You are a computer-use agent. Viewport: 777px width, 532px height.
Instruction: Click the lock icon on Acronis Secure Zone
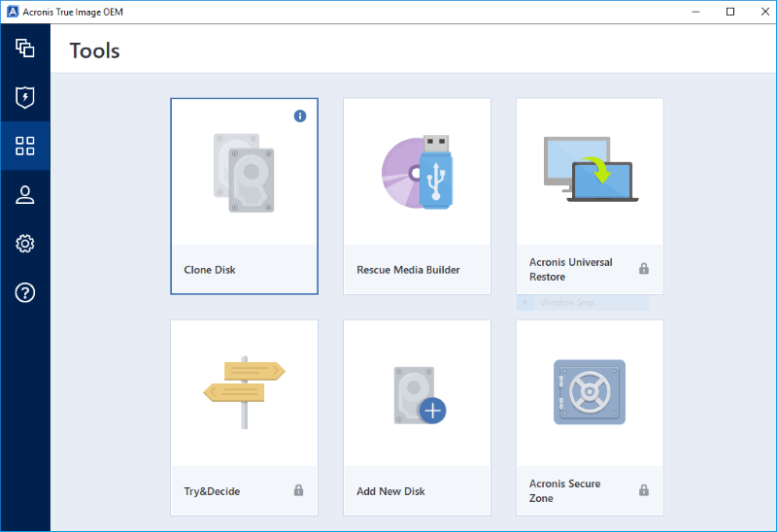tap(644, 490)
